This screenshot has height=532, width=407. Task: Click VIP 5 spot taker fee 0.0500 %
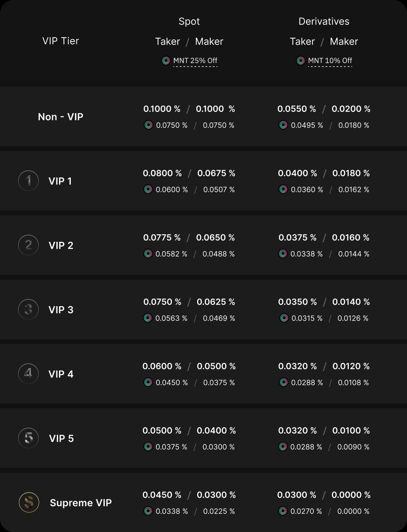point(162,430)
